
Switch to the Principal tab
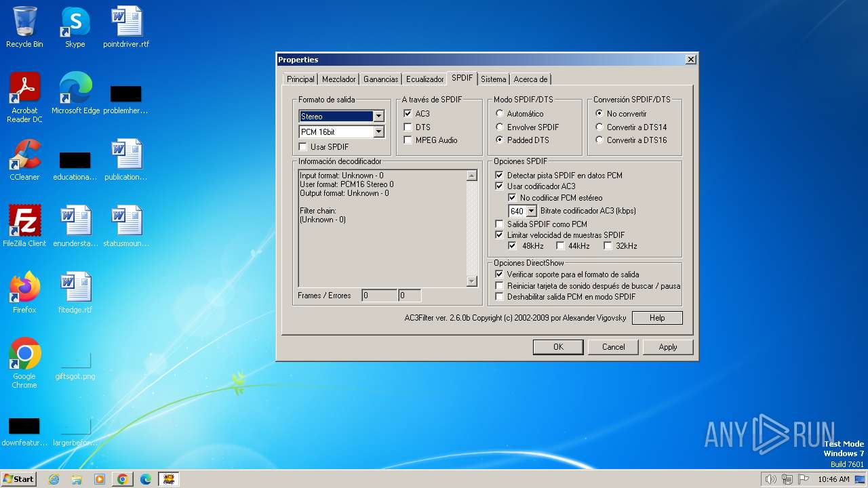[x=300, y=79]
